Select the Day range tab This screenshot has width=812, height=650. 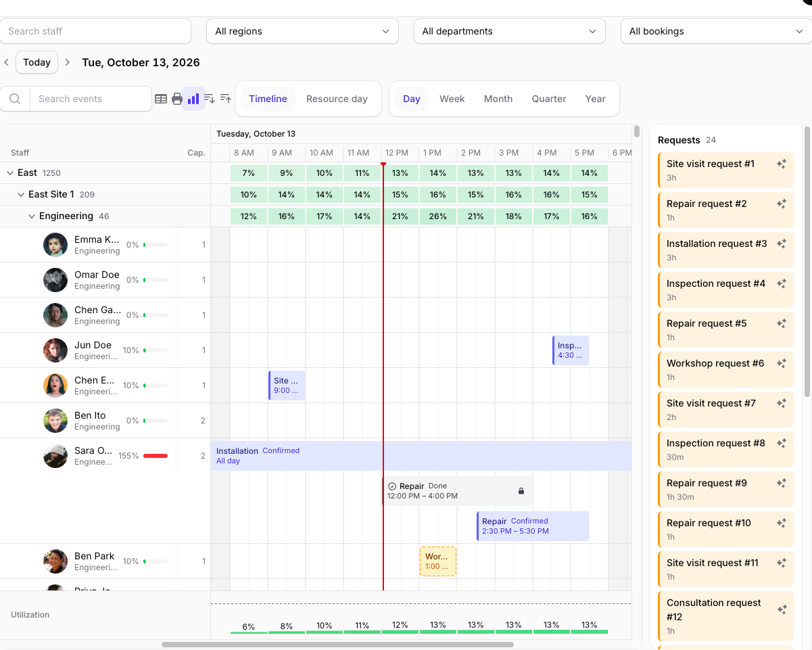point(412,99)
